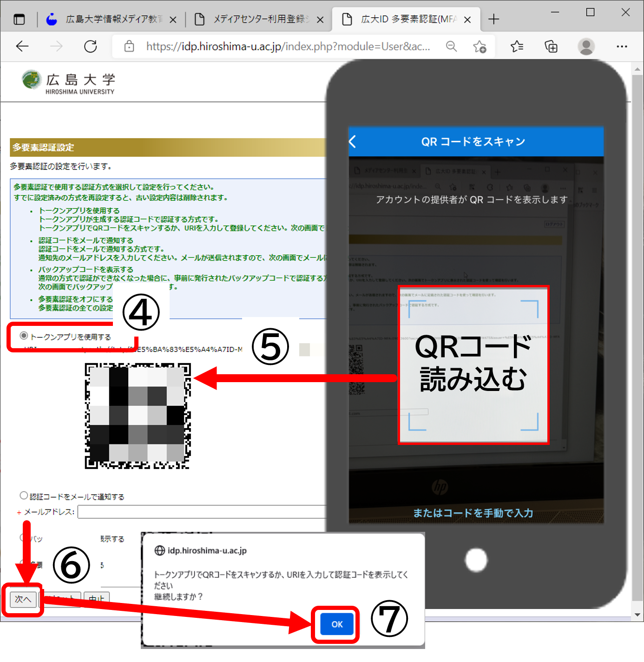
Task: Select 認証コードをメールで通知する radio button
Action: [24, 496]
